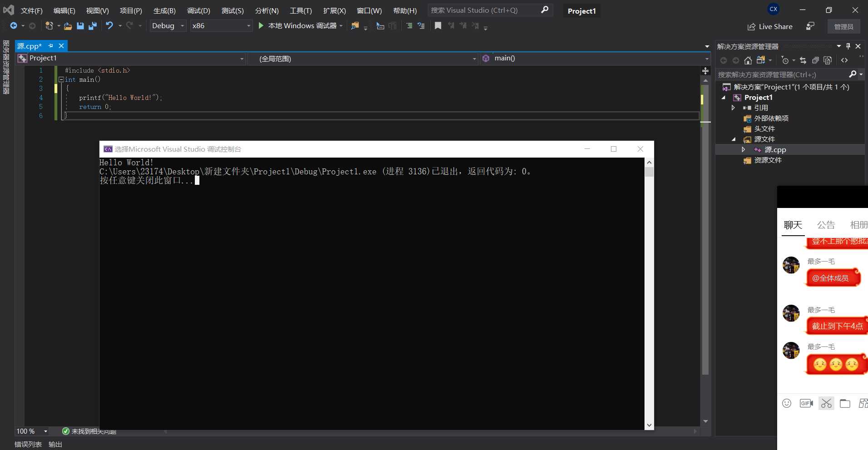Click the emoji smiley icon in chat
This screenshot has width=868, height=450.
tap(787, 403)
